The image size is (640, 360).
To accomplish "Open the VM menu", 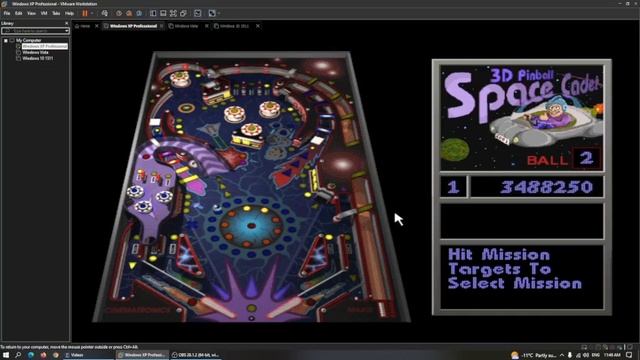I will [x=44, y=13].
